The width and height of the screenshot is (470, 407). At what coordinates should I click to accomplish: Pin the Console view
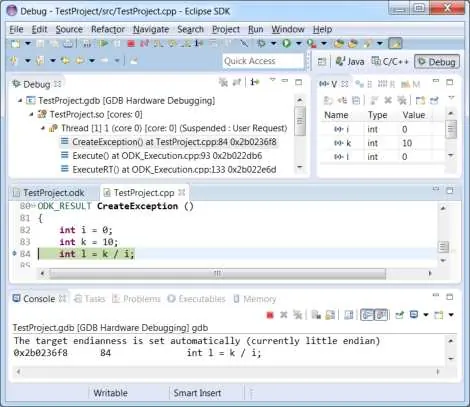pyautogui.click(x=399, y=315)
